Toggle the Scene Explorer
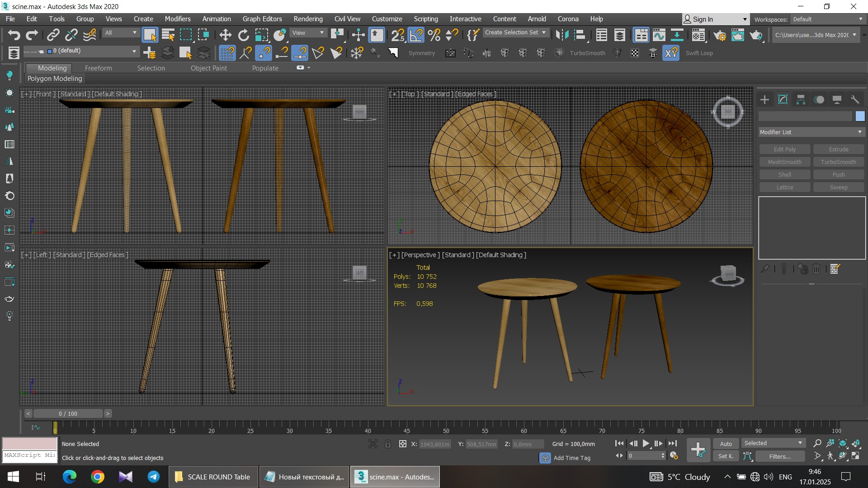Screen dimensions: 868x488 point(602,35)
